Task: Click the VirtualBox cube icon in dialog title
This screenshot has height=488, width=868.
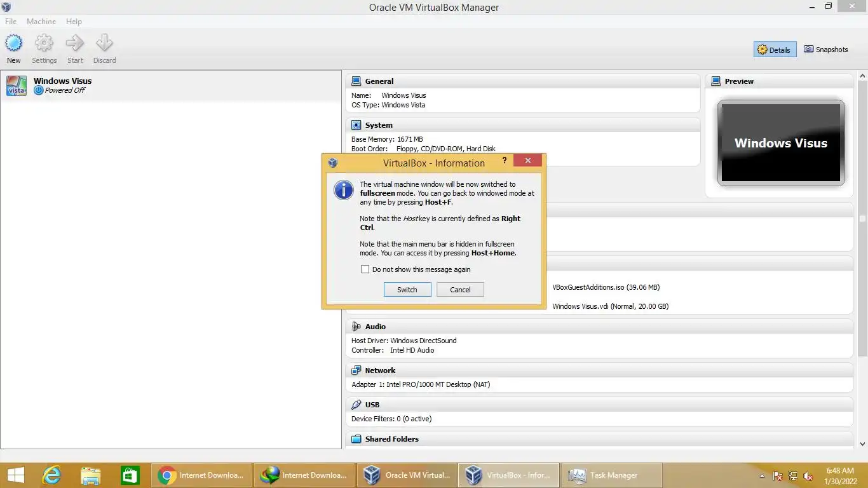Action: click(x=332, y=163)
